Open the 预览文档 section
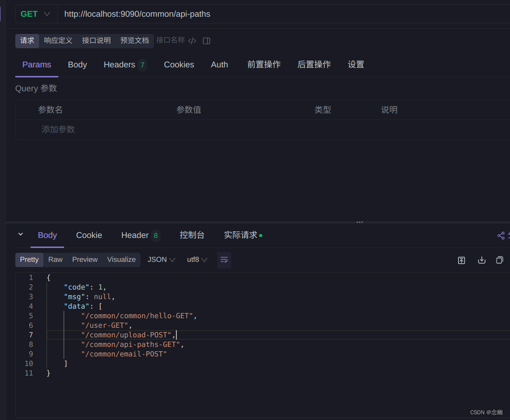 coord(135,41)
